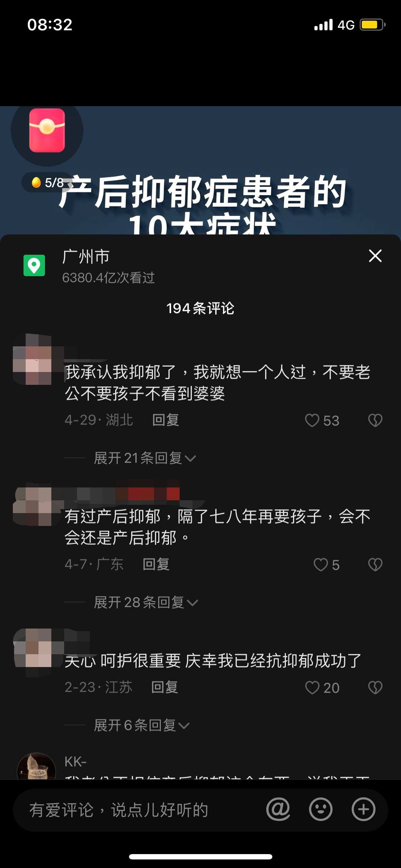Image resolution: width=401 pixels, height=868 pixels.
Task: Like the Guangdong comment with 5 likes
Action: [321, 565]
